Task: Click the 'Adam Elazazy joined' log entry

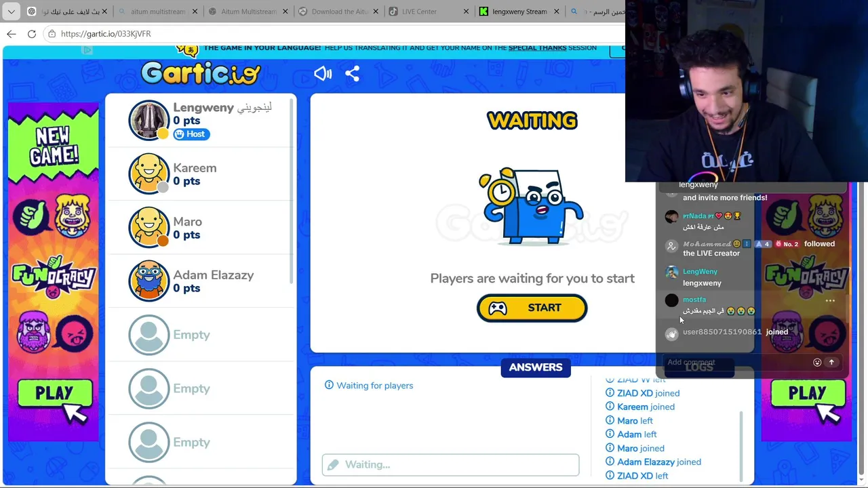Action: tap(653, 462)
